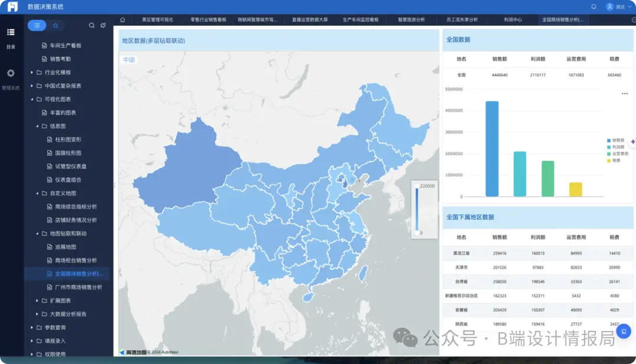Switch to the 利润中心 tab
The width and height of the screenshot is (636, 364).
click(512, 19)
